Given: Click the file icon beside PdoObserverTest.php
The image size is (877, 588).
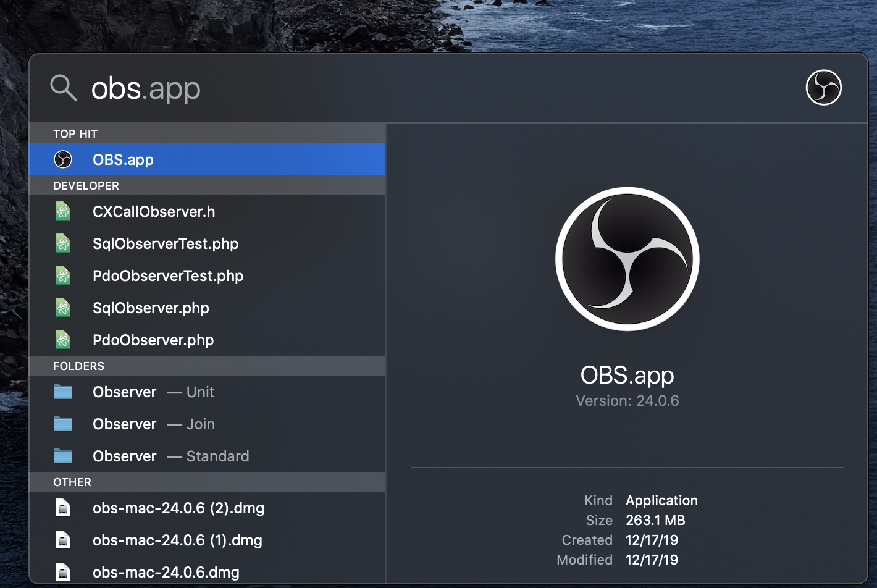Looking at the screenshot, I should point(63,275).
